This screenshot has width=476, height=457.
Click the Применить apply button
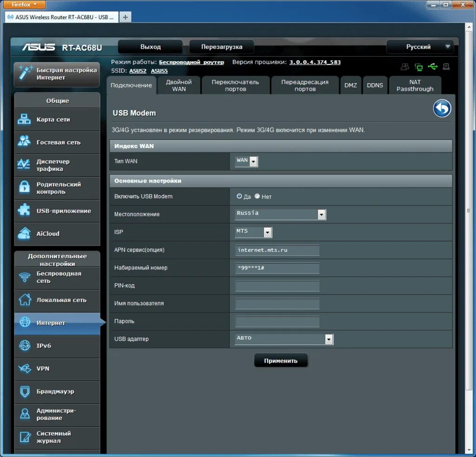click(x=281, y=360)
